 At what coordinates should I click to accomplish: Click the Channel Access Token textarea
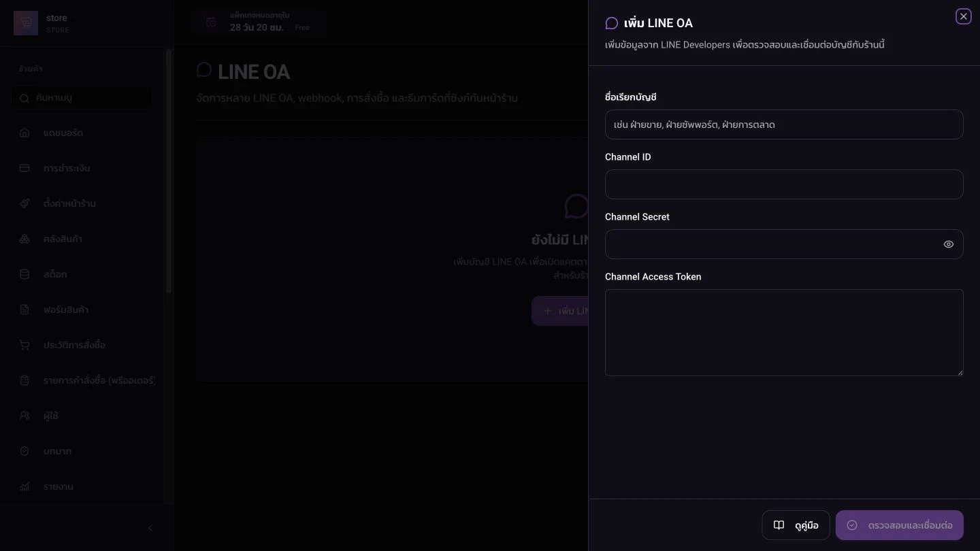[x=784, y=333]
